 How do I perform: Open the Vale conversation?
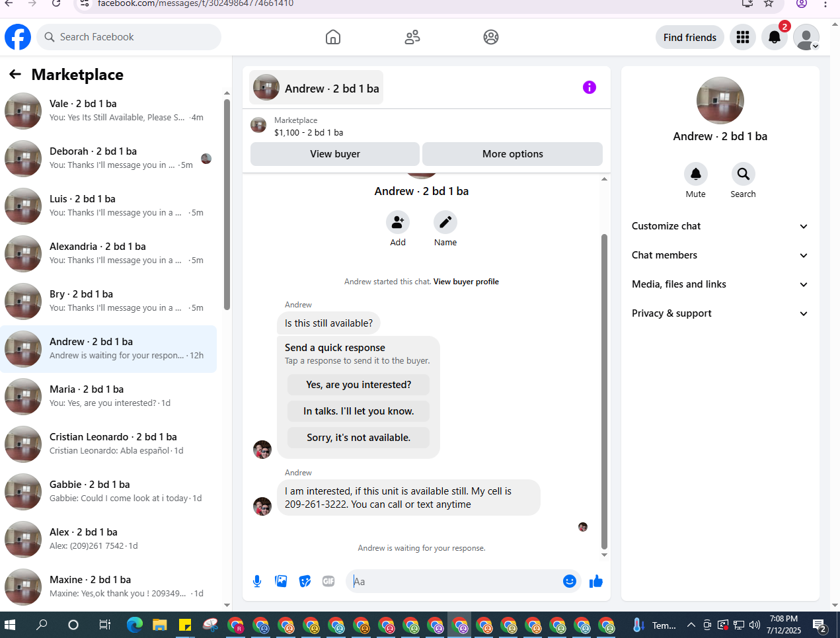(109, 111)
